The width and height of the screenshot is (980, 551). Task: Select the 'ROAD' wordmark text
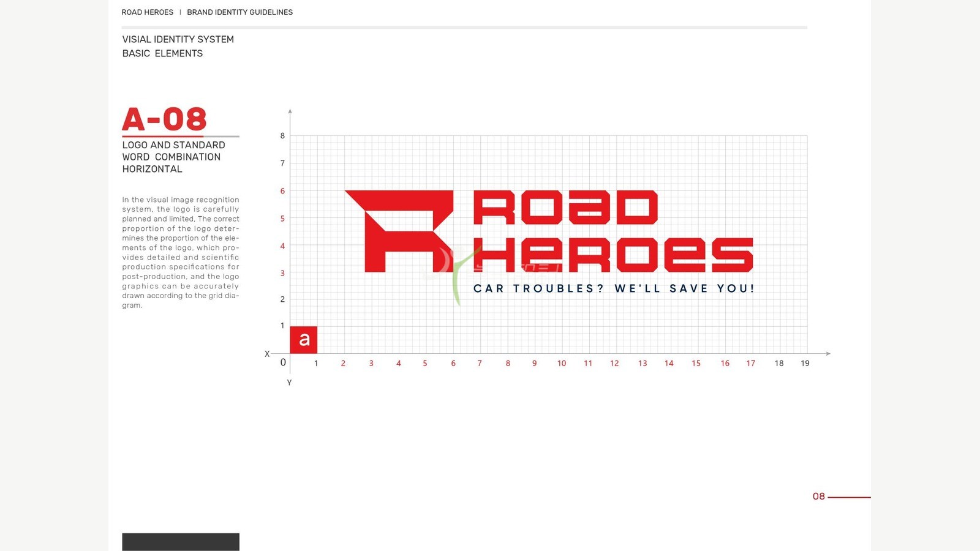click(565, 208)
